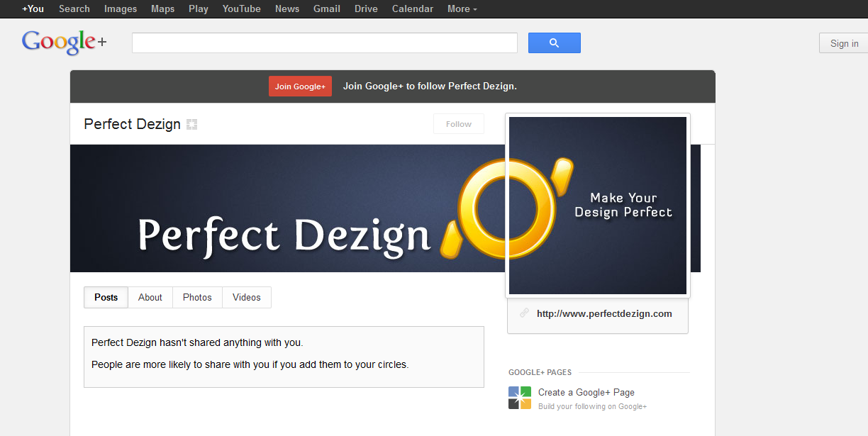Open Calendar in the top bar
Viewport: 868px width, 436px height.
click(x=413, y=9)
